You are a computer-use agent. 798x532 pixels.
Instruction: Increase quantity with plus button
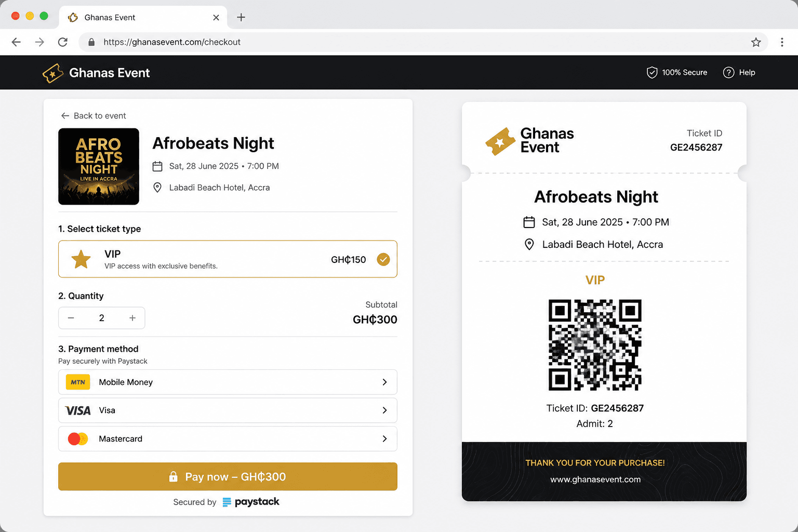(132, 318)
